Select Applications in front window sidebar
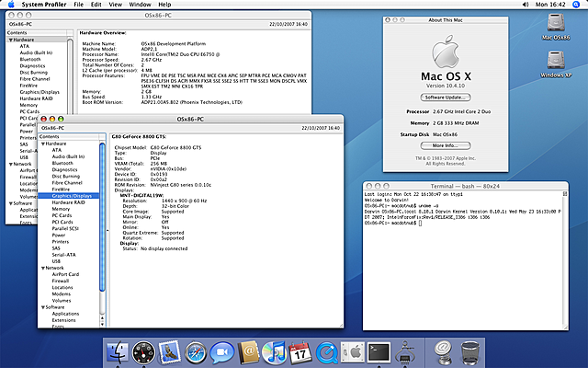Screen dimensions: 588x368 [65, 314]
